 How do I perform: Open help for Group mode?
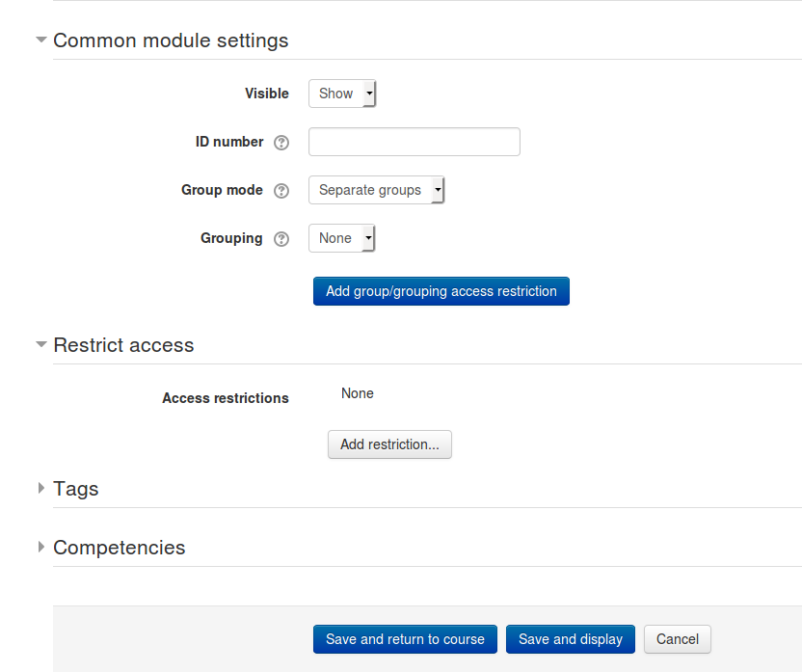point(281,191)
